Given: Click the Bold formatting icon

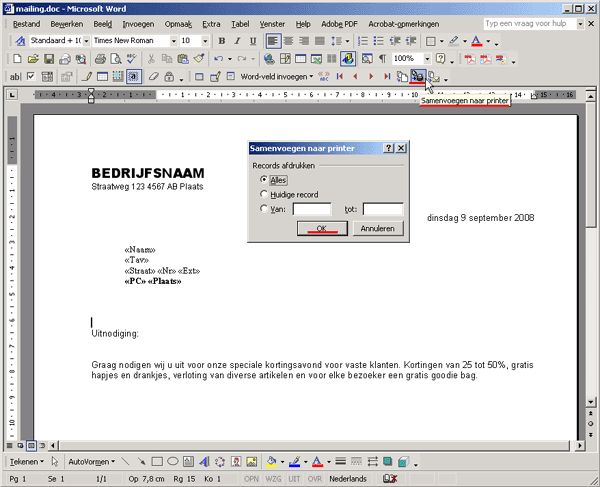Looking at the screenshot, I should tap(222, 41).
